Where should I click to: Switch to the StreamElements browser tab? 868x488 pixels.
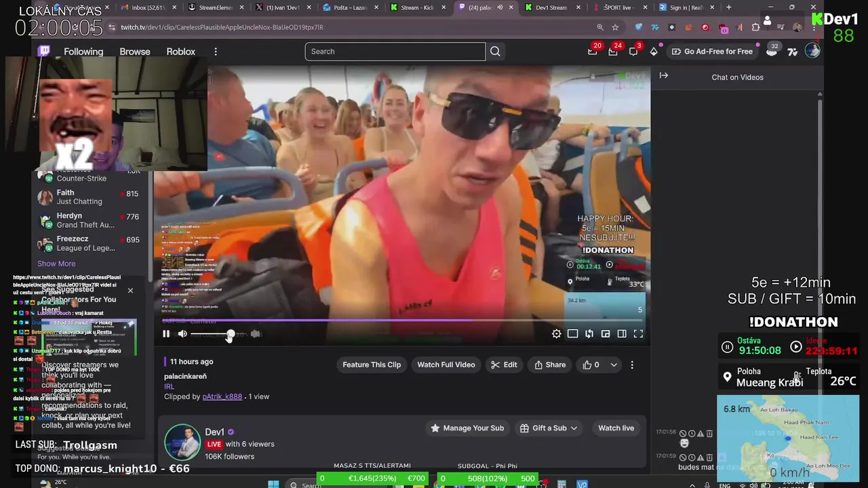pos(215,7)
